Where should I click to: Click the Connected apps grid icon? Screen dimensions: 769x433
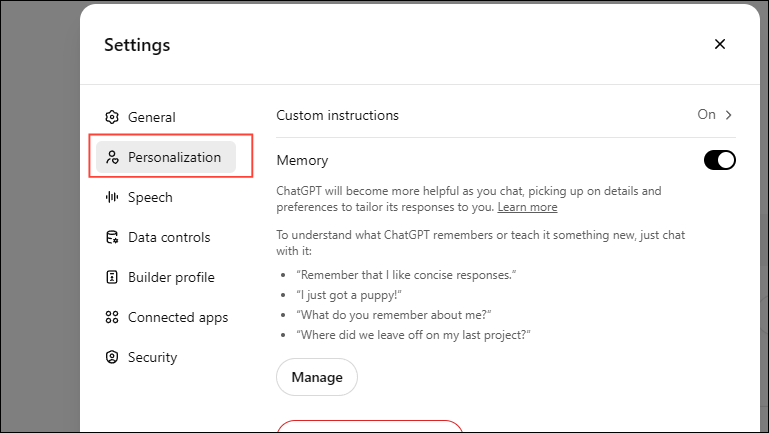tap(113, 317)
